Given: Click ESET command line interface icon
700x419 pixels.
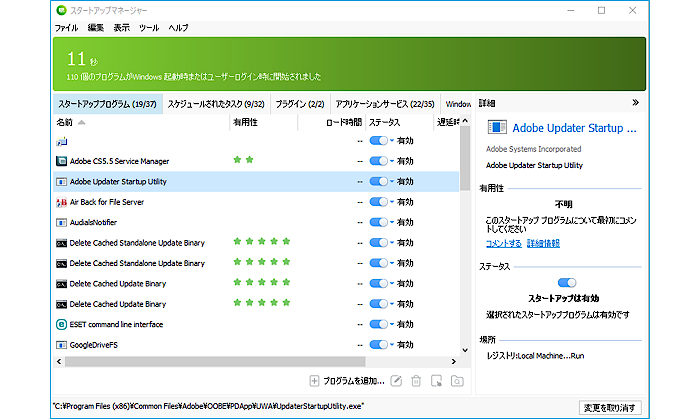Looking at the screenshot, I should (x=62, y=324).
